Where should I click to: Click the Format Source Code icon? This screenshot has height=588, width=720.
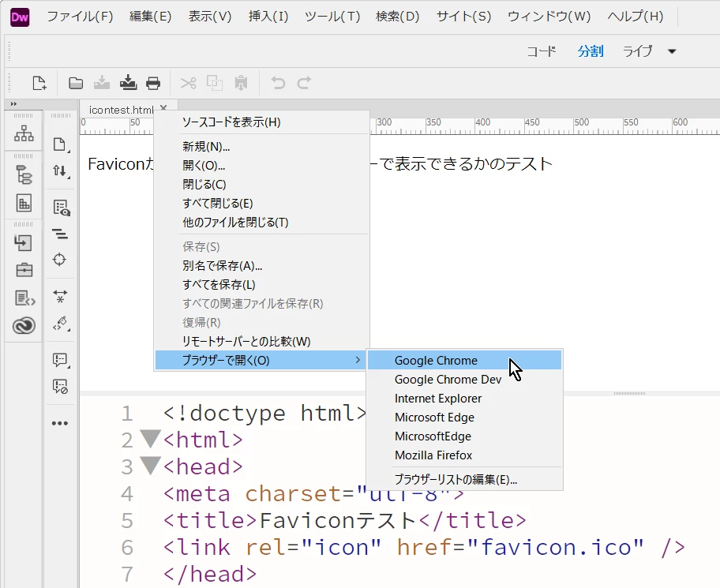(61, 323)
